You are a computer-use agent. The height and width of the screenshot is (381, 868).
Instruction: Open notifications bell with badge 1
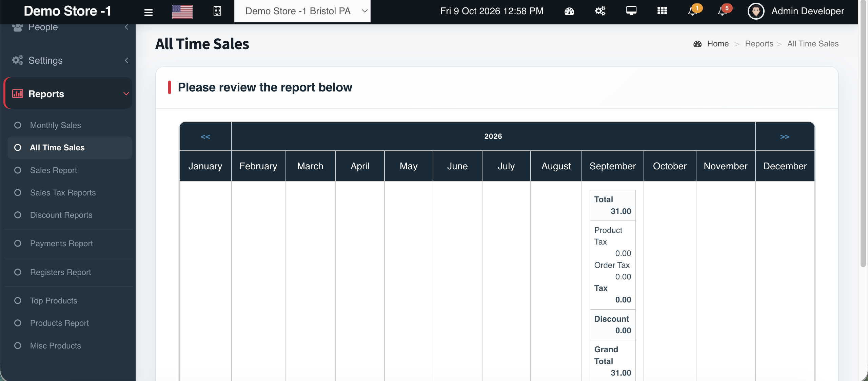click(x=694, y=10)
